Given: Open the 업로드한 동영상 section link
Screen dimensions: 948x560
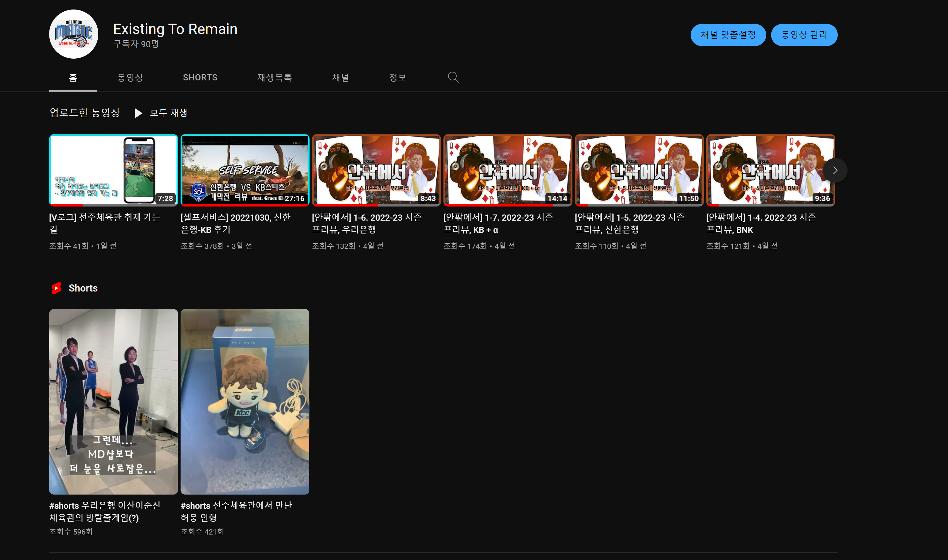Looking at the screenshot, I should [84, 113].
